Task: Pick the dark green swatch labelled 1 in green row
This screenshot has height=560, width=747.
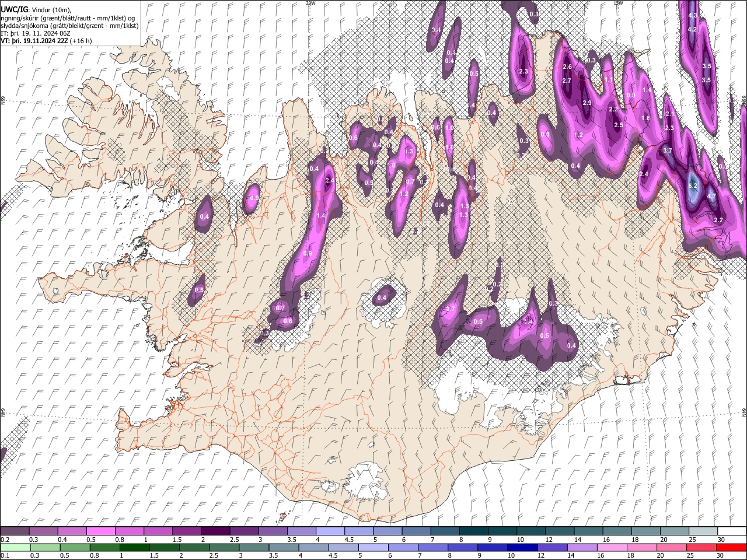Action: pyautogui.click(x=135, y=548)
